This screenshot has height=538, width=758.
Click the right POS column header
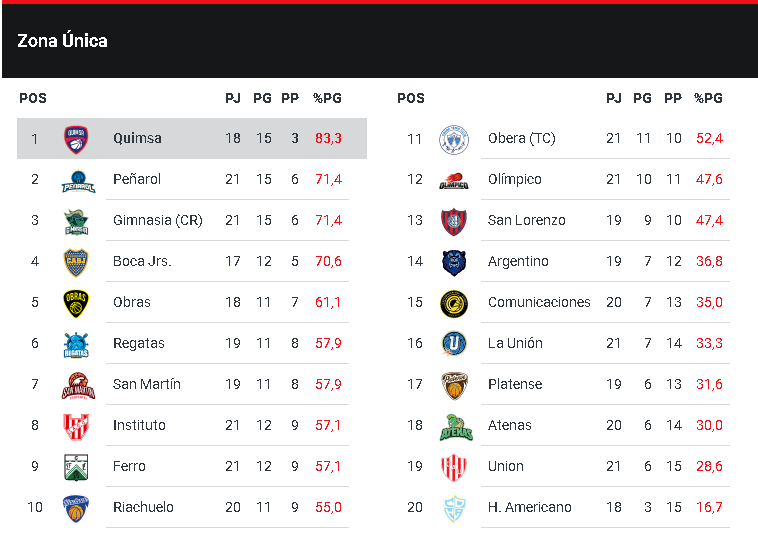[410, 98]
